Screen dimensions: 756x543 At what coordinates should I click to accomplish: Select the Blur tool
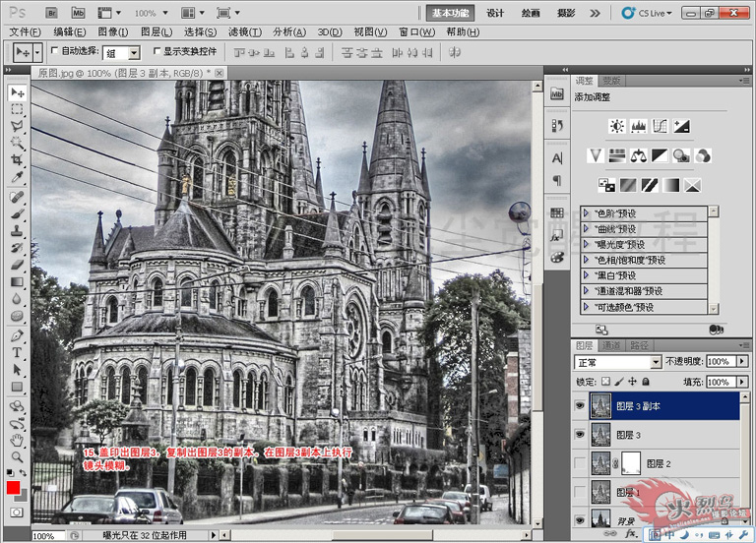[x=18, y=299]
